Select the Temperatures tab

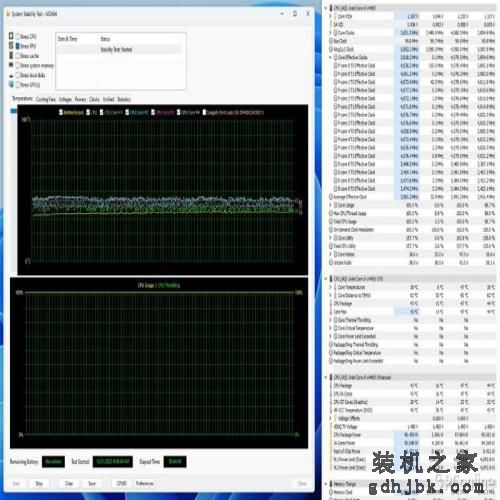coord(22,99)
